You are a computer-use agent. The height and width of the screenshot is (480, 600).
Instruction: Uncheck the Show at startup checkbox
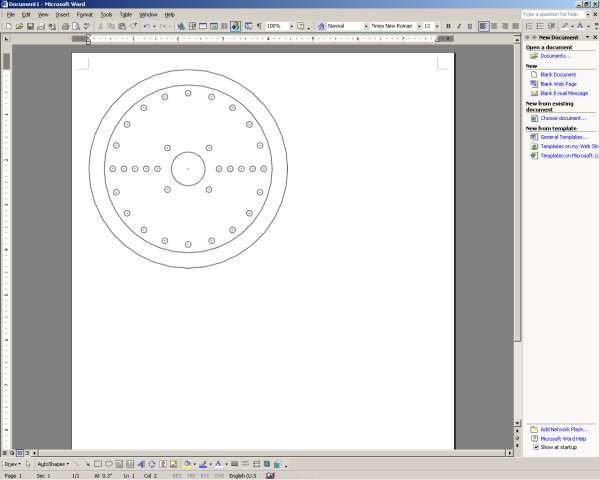[536, 447]
